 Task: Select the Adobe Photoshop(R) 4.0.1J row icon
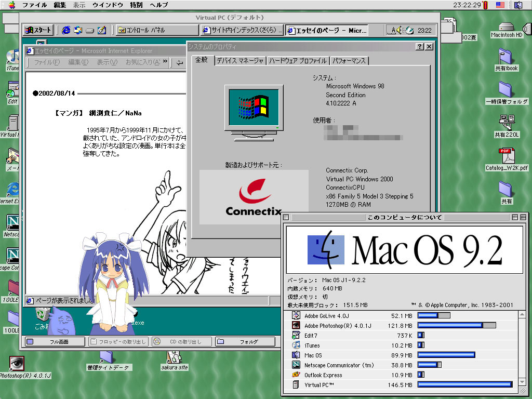coord(296,325)
